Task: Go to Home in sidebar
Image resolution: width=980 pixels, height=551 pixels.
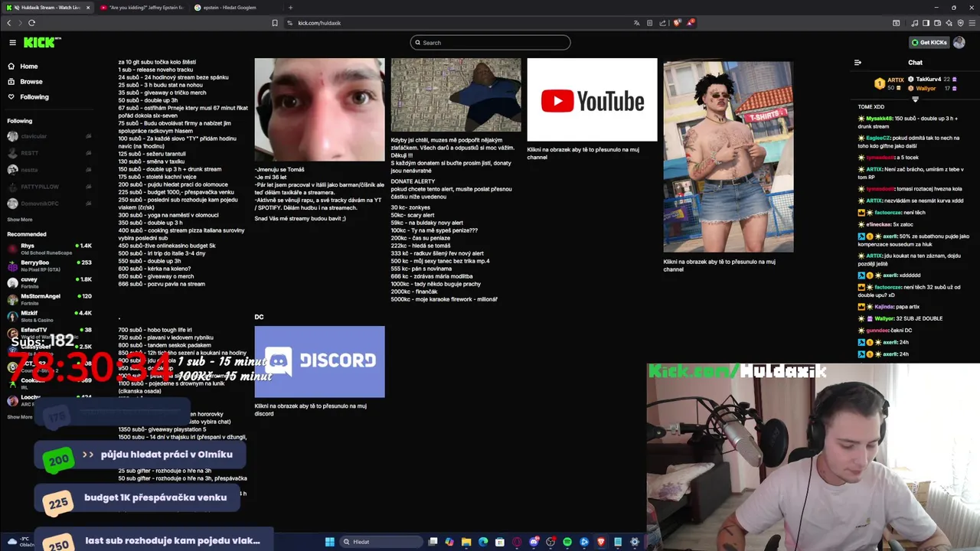Action: [28, 67]
